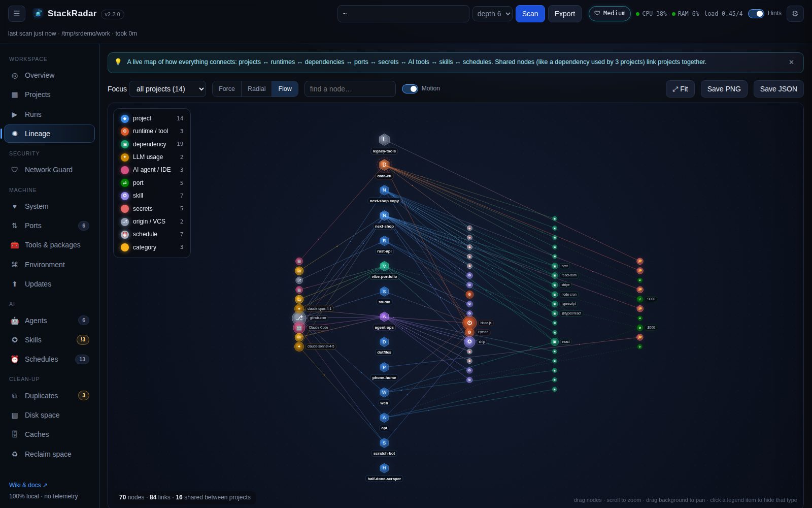
Task: Click the category legend swatch
Action: pos(125,247)
